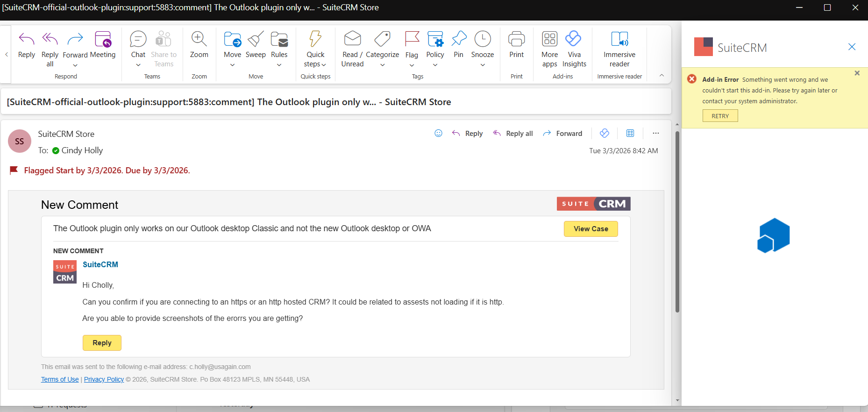Click the yellow View Case button
Screen dimensions: 868x412
pos(591,229)
